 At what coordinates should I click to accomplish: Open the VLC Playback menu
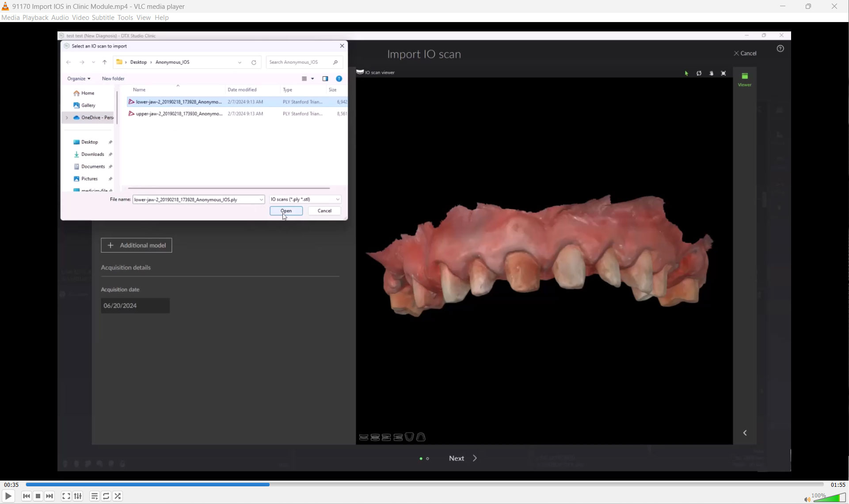point(35,18)
